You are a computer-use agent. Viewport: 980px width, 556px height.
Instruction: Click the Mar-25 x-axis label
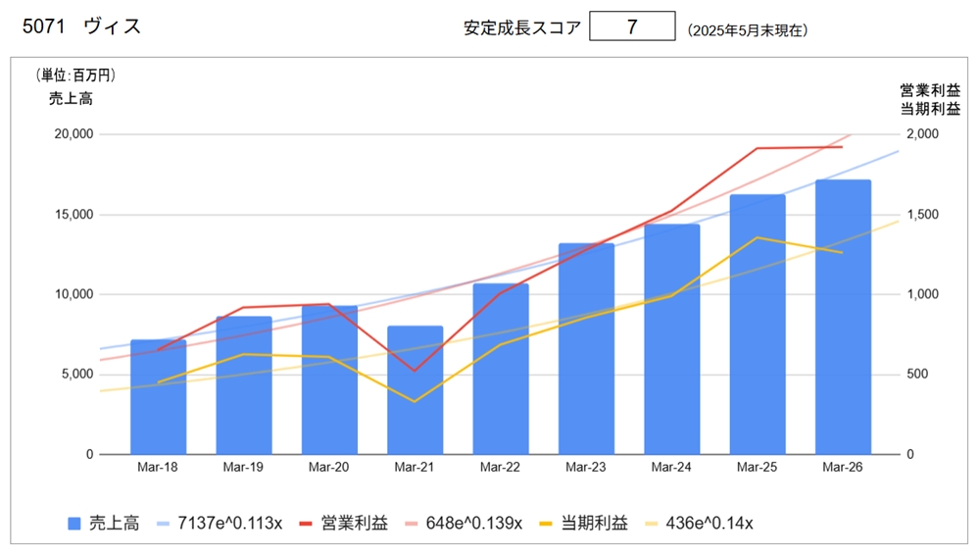tap(757, 468)
